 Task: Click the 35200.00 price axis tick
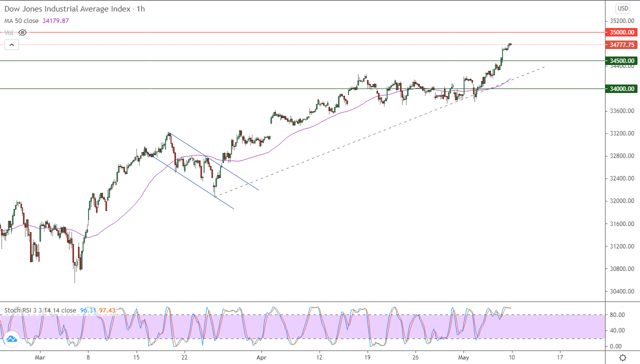621,21
